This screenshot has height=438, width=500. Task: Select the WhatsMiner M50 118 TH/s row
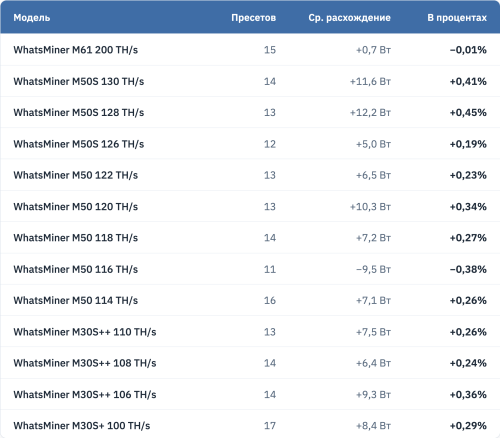coord(250,238)
